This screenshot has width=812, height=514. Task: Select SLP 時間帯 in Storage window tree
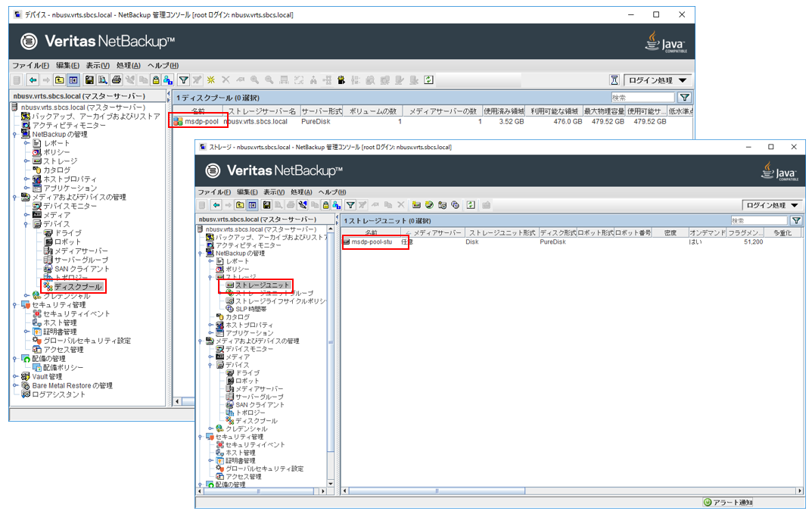[250, 309]
